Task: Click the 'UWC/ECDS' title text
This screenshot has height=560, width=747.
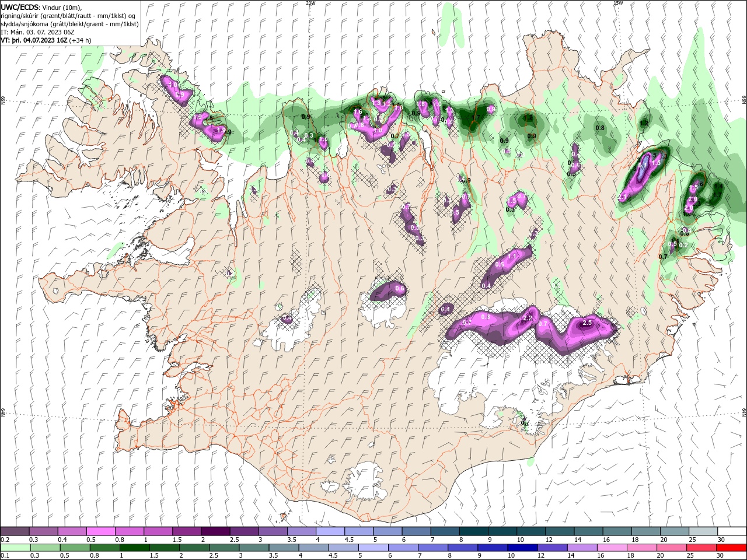Action: (20, 7)
